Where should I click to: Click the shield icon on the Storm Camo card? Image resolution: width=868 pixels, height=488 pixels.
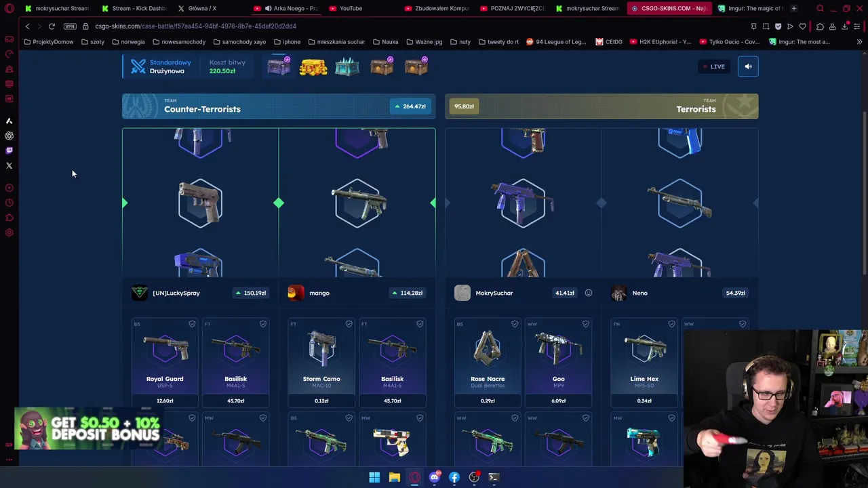pos(349,325)
